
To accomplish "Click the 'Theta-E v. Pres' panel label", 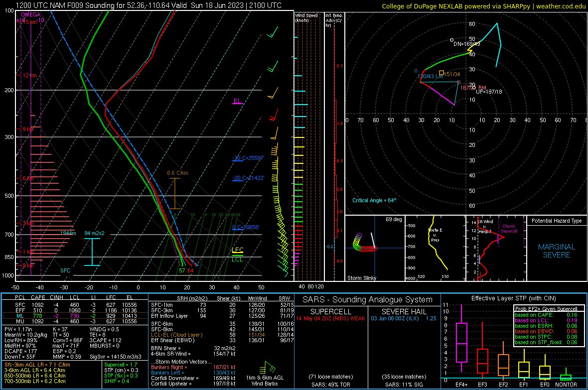I will (435, 235).
